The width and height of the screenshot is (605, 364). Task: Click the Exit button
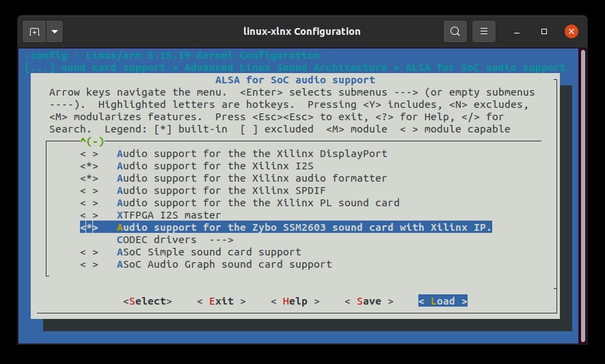(x=221, y=301)
